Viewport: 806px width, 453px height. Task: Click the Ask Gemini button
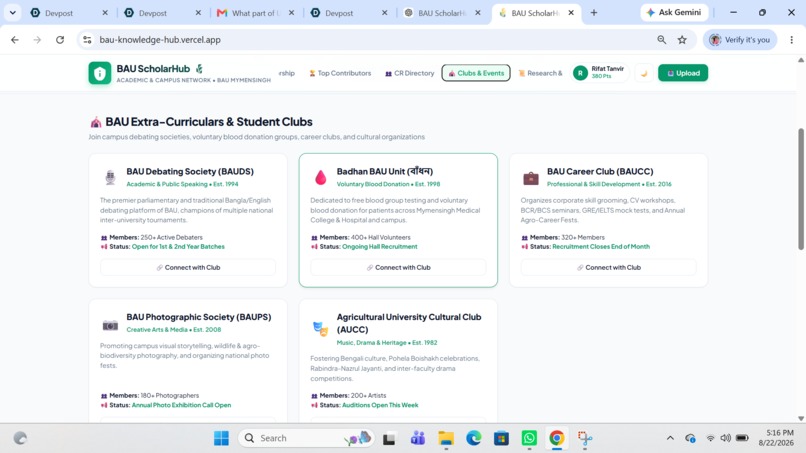point(674,12)
